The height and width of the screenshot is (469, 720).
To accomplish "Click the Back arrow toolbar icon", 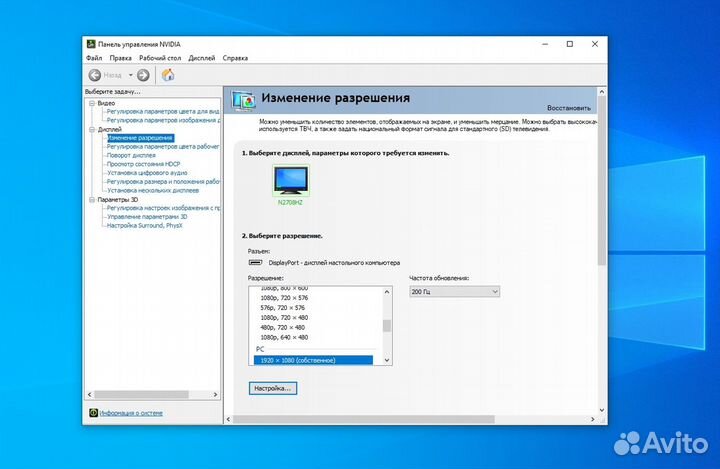I will [95, 75].
